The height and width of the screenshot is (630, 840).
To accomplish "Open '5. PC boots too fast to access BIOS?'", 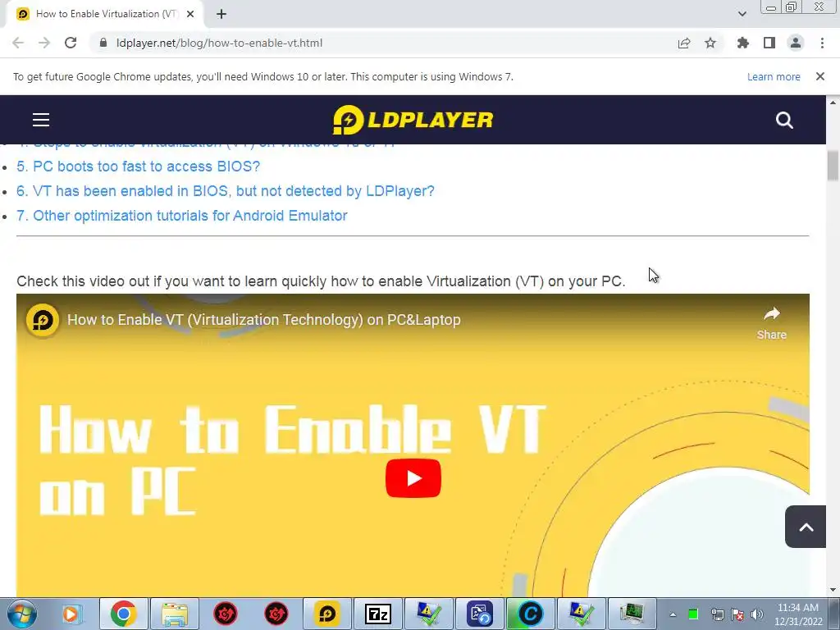I will [138, 167].
